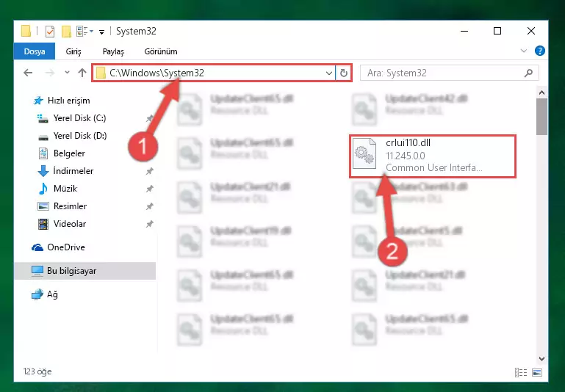The width and height of the screenshot is (565, 392).
Task: Click the pin icon next to Videolar
Action: tap(150, 224)
